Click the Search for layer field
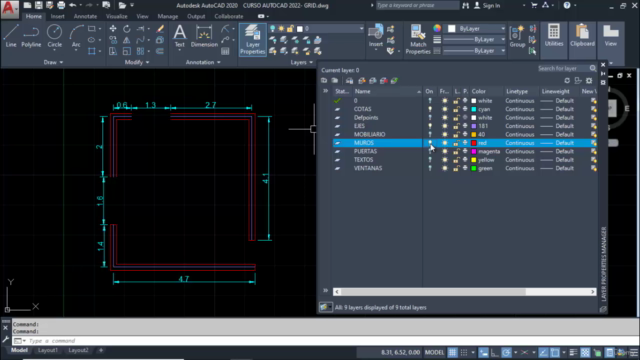Image resolution: width=640 pixels, height=360 pixels. pyautogui.click(x=562, y=68)
